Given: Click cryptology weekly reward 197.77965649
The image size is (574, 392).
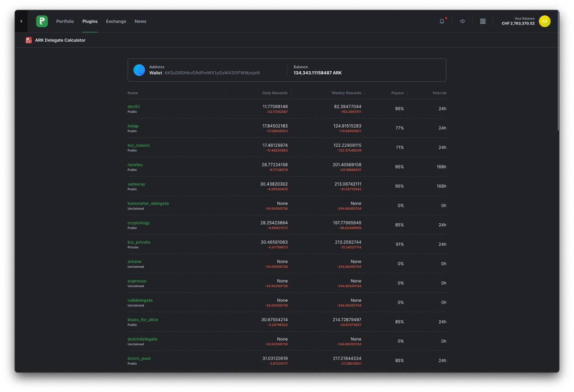Looking at the screenshot, I should coord(348,223).
